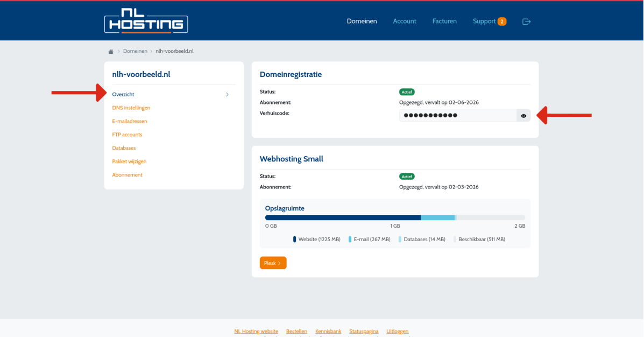The width and height of the screenshot is (644, 337).
Task: Click the Opslagruimte storage usage bar
Action: pos(395,217)
